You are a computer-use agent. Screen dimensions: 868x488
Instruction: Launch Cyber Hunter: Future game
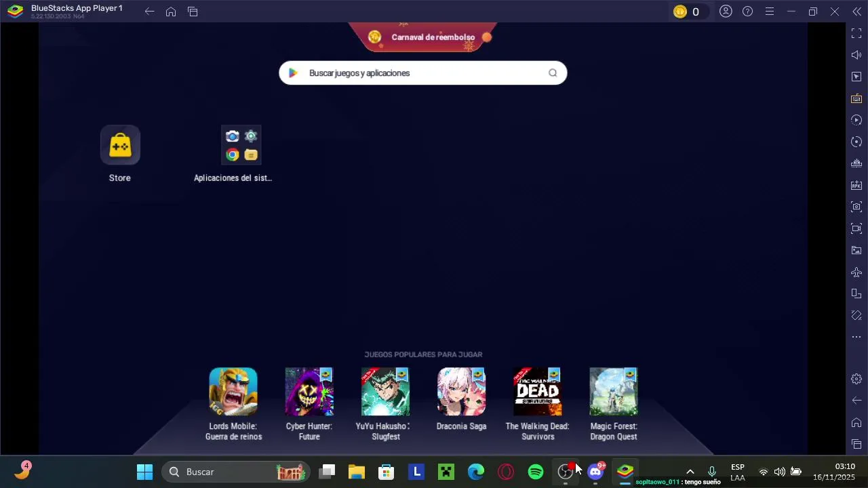point(309,392)
